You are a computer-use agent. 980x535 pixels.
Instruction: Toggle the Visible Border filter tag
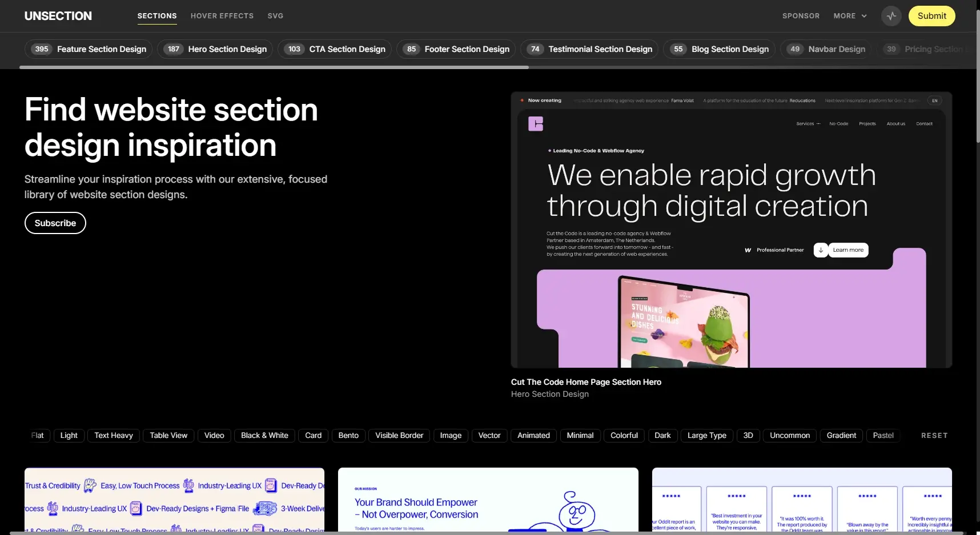pos(399,436)
